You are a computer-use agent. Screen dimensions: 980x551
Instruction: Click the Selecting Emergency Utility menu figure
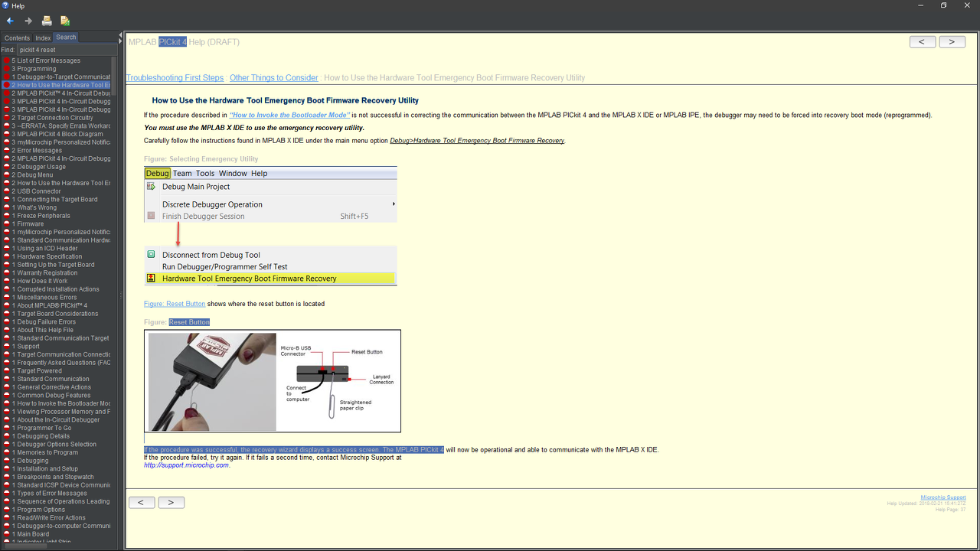click(x=270, y=227)
